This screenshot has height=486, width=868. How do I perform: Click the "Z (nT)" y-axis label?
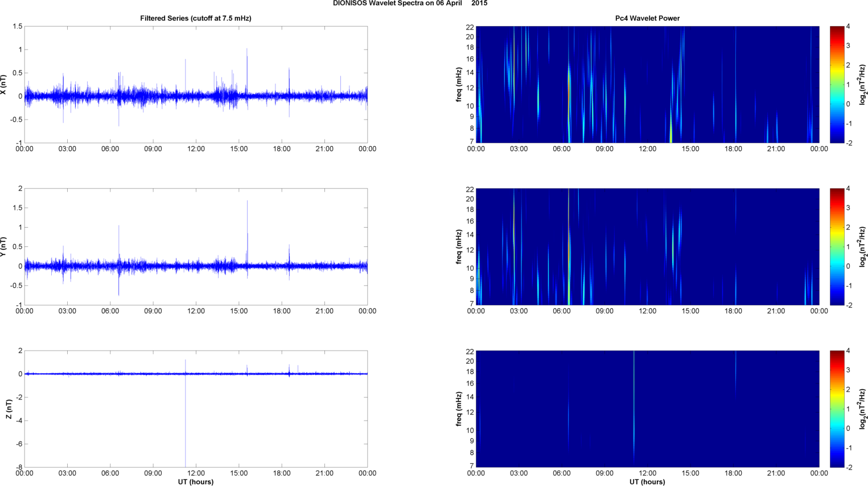(9, 409)
